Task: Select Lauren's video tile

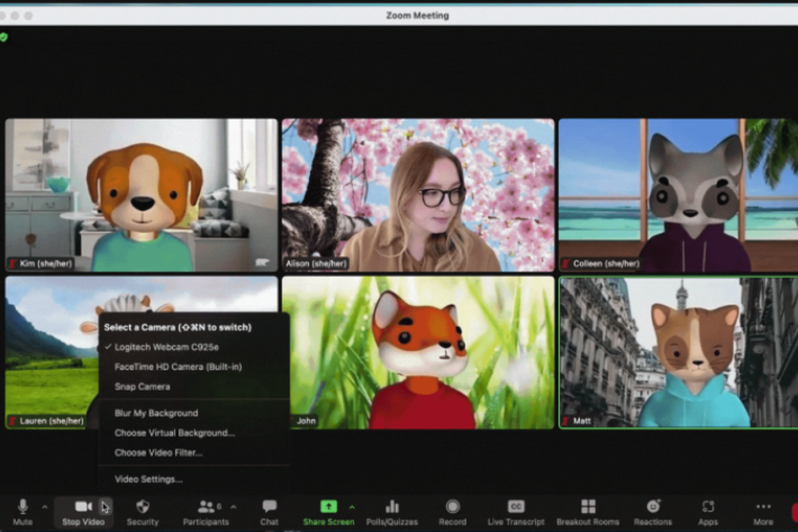Action: click(x=51, y=352)
